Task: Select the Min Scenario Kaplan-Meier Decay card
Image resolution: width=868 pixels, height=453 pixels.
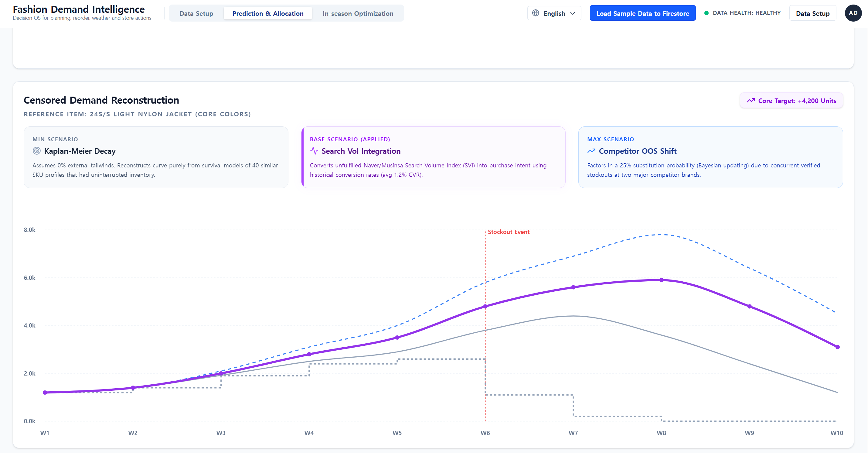Action: 156,157
